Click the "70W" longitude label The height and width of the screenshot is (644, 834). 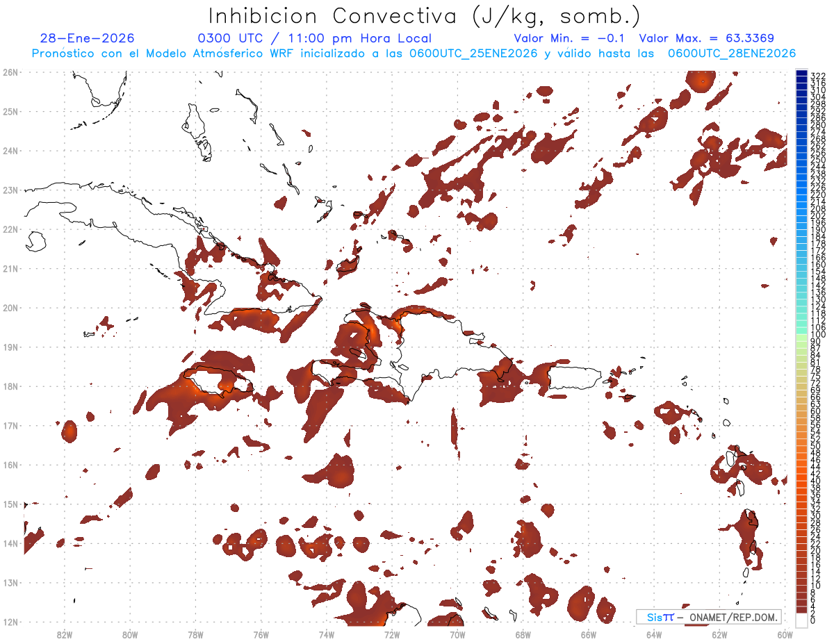[457, 634]
